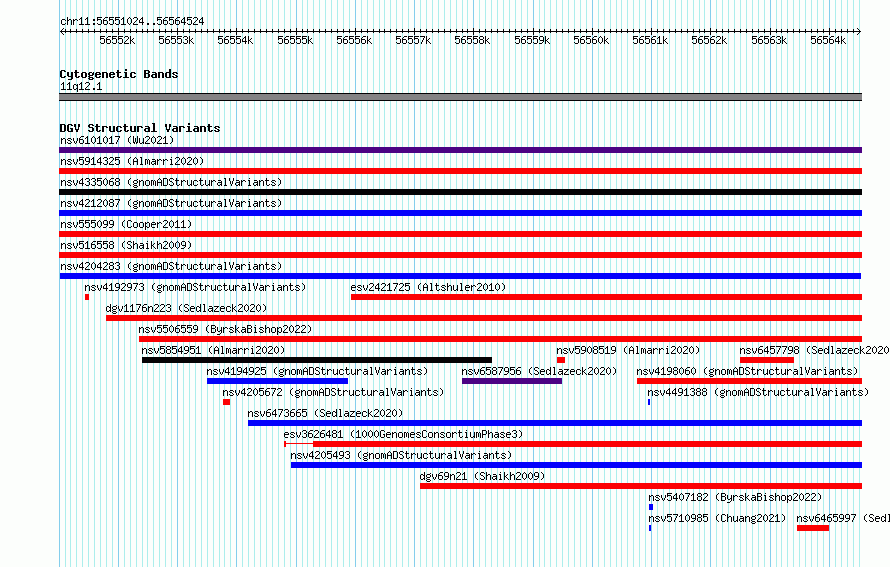Open dgv1176n223 (Sedlazeck2020) label
Image resolution: width=890 pixels, height=567 pixels.
pos(186,308)
